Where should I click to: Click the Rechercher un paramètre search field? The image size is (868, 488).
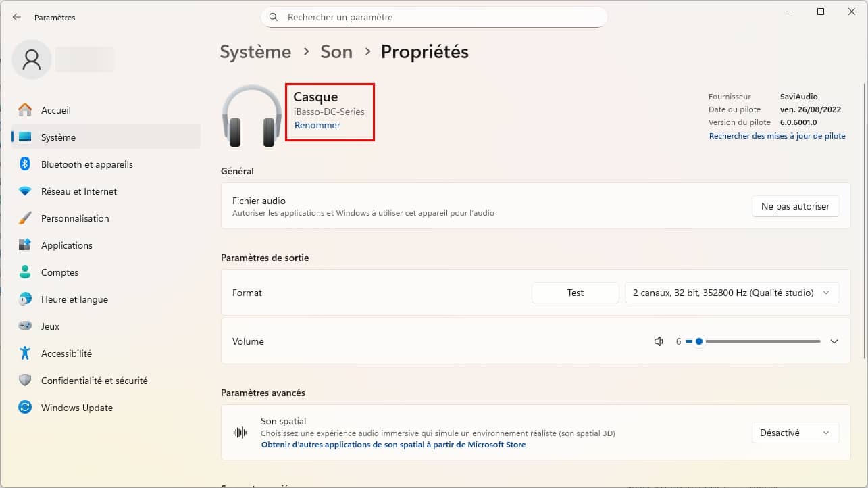click(x=434, y=17)
